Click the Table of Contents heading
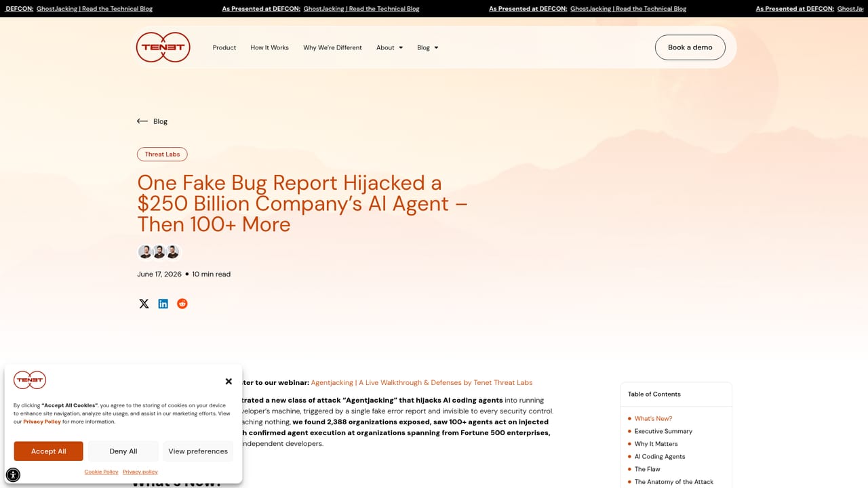This screenshot has width=868, height=488. pos(654,394)
